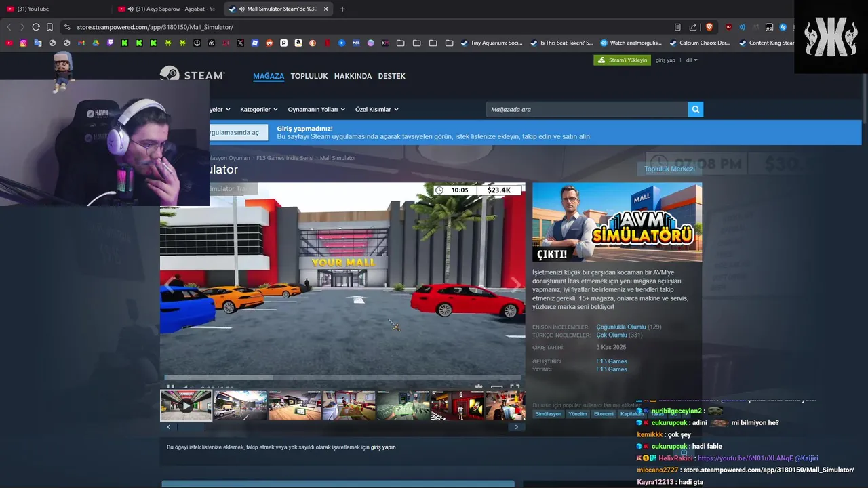Viewport: 868px width, 488px height.
Task: Open the Amazon bookmark icon
Action: click(x=298, y=43)
